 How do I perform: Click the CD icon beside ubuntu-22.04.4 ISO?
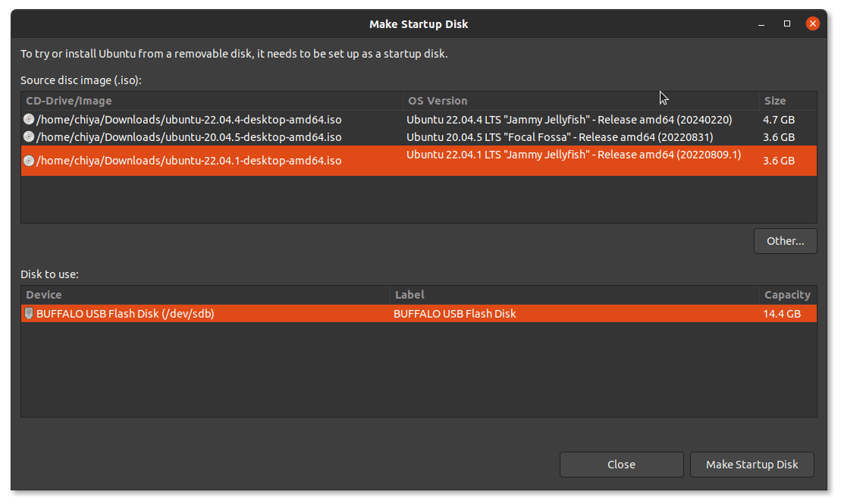[28, 119]
